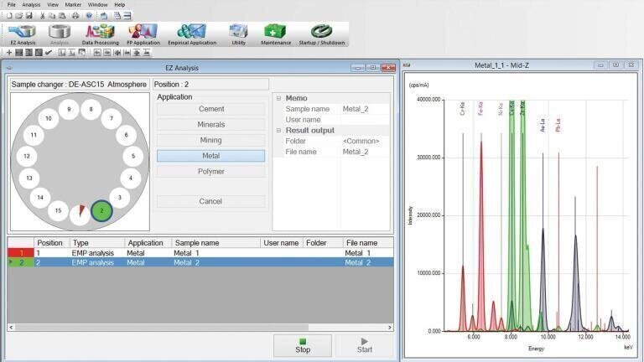Click the checkmark tool icon
Screen dimensions: 644x362
tap(49, 53)
